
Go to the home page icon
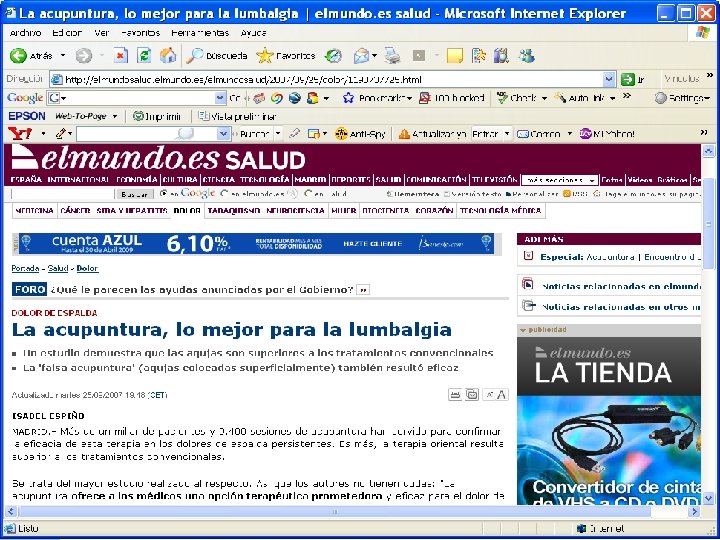(x=168, y=56)
